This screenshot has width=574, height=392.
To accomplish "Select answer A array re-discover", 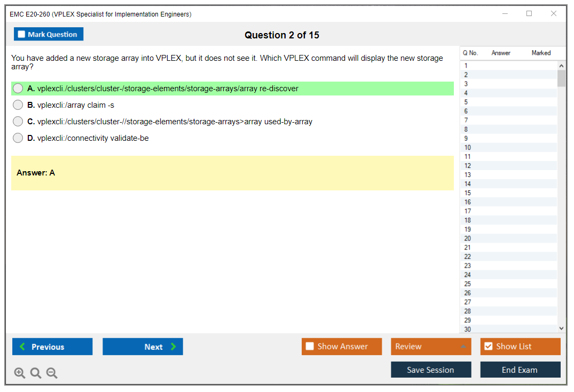I will tap(18, 89).
